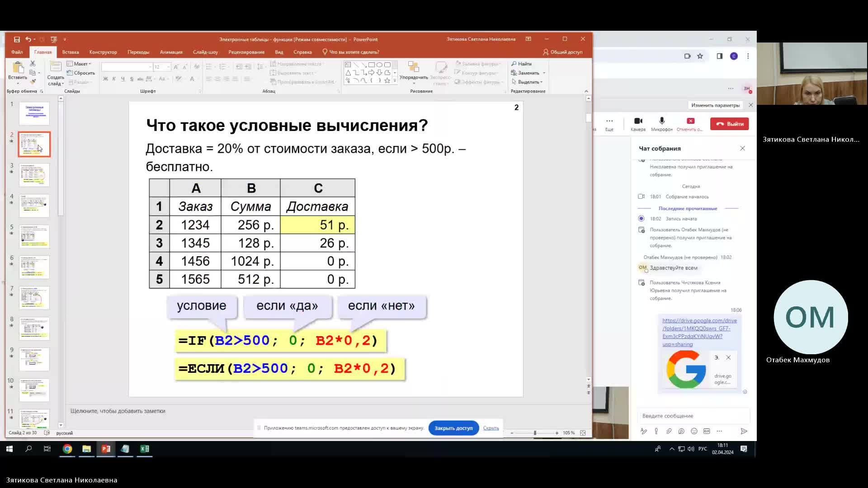Open the Переходы ribbon tab
The width and height of the screenshot is (868, 488).
click(138, 52)
